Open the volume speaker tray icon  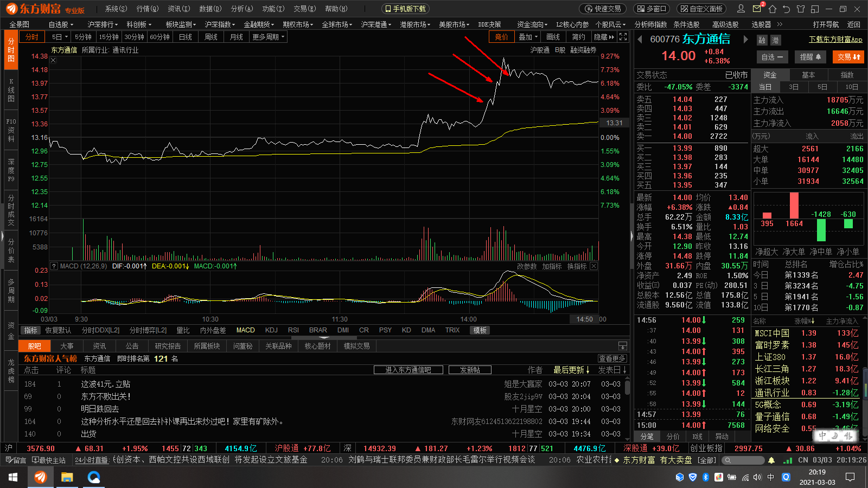point(757,477)
